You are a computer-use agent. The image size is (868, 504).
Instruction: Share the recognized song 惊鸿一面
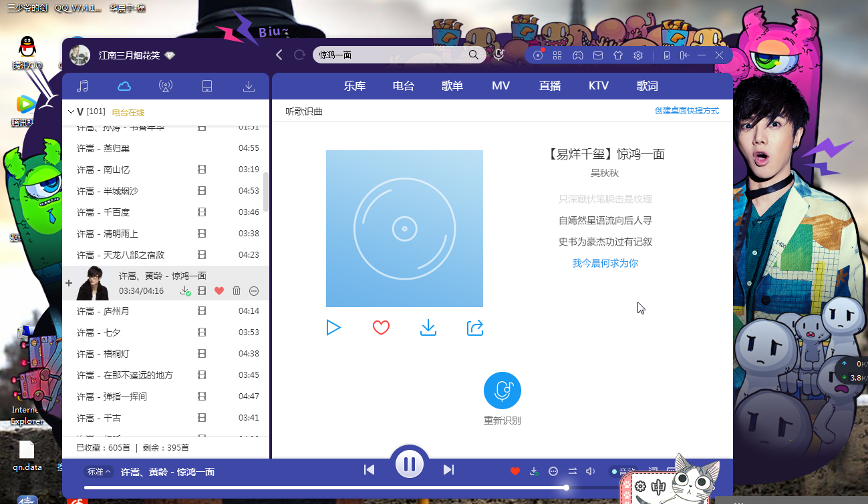(x=474, y=328)
